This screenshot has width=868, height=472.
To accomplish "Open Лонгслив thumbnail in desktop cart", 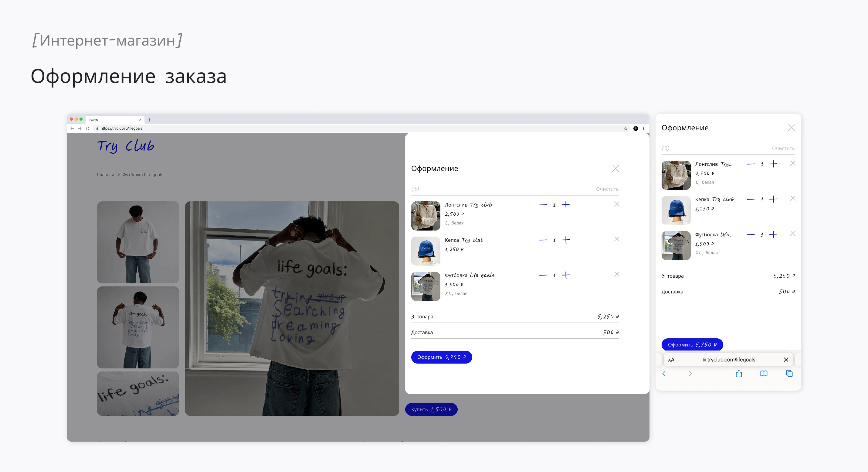I will tap(426, 216).
